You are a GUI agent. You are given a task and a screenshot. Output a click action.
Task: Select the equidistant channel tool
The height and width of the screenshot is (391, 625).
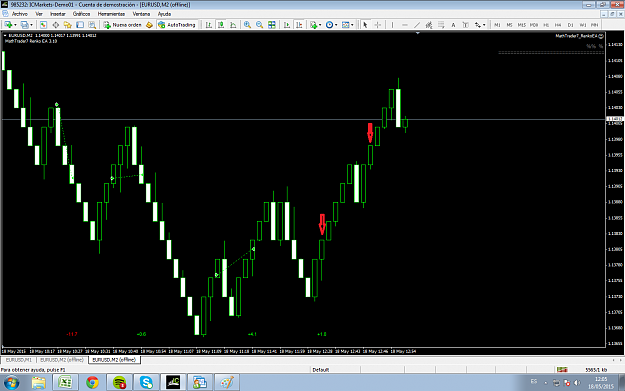(x=429, y=25)
